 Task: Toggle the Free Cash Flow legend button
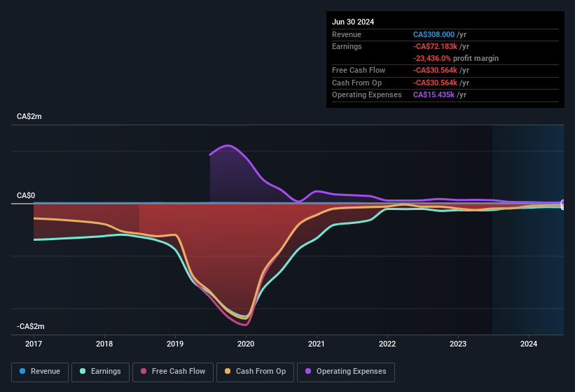(173, 372)
